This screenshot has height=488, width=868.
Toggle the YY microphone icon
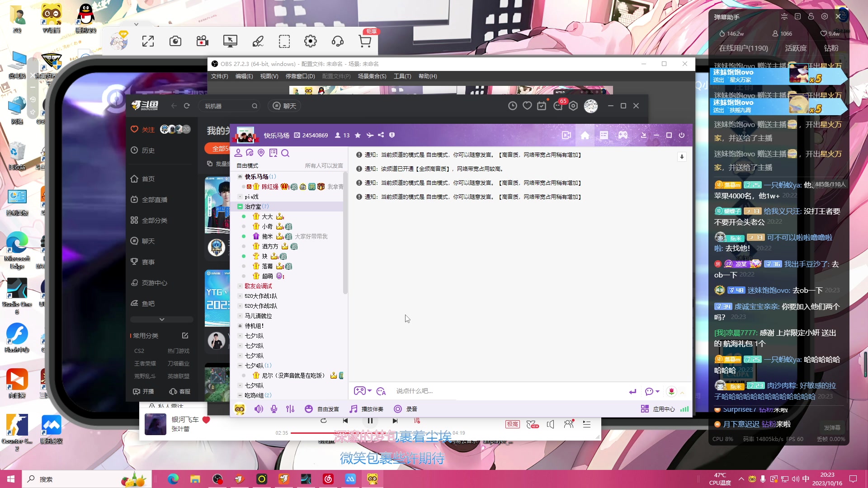[x=274, y=409]
